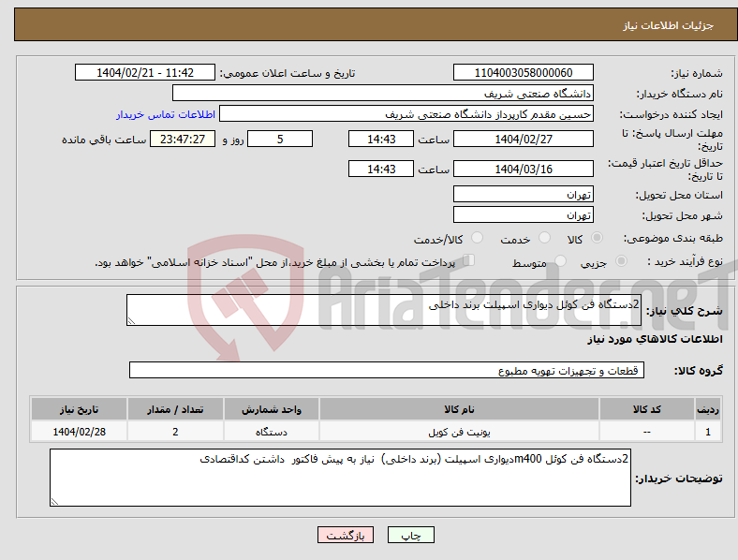
Task: Open buyer contact info link اطلاعات تماس خریدار
Action: [166, 114]
